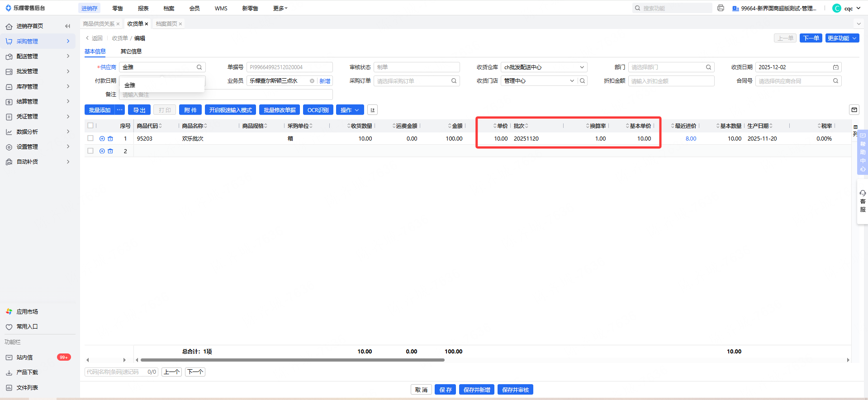Expand the 更多功能 dropdown
Screen dimensions: 868x400
[842, 38]
